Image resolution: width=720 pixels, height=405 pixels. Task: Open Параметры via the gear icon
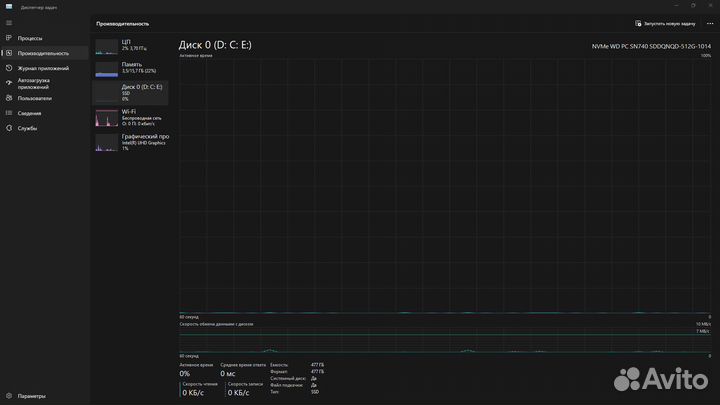[9, 396]
